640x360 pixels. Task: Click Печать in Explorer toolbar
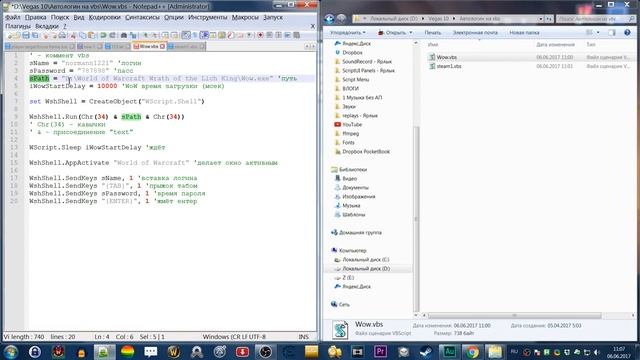pyautogui.click(x=432, y=32)
